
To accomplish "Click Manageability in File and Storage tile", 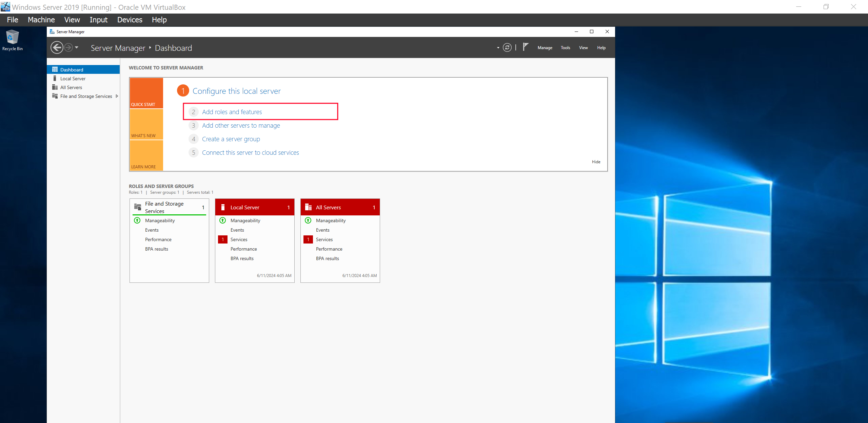I will tap(160, 220).
